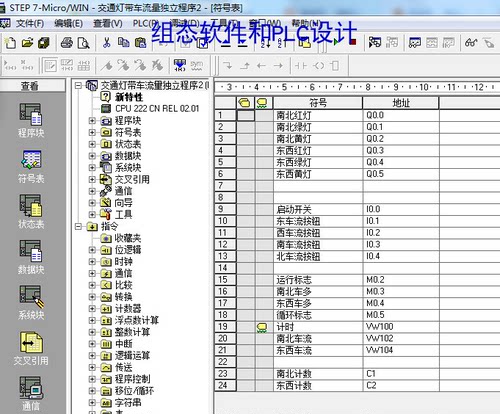Select row number 1 header
The width and height of the screenshot is (500, 414).
point(225,115)
